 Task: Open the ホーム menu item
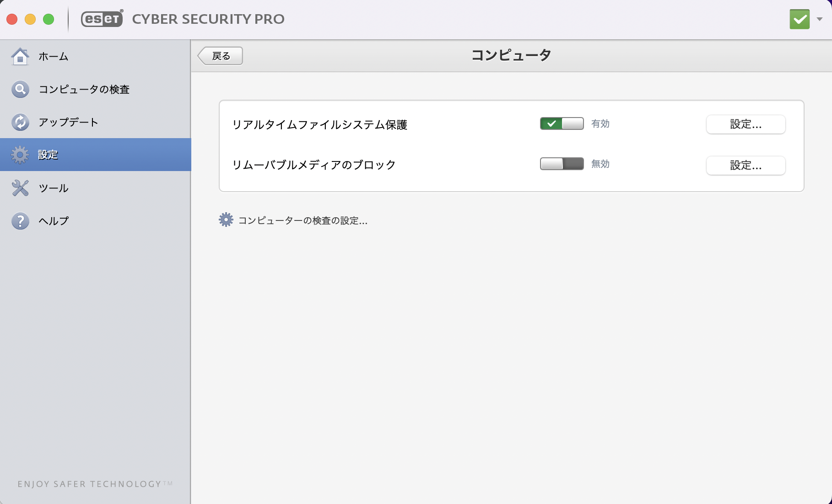(54, 57)
